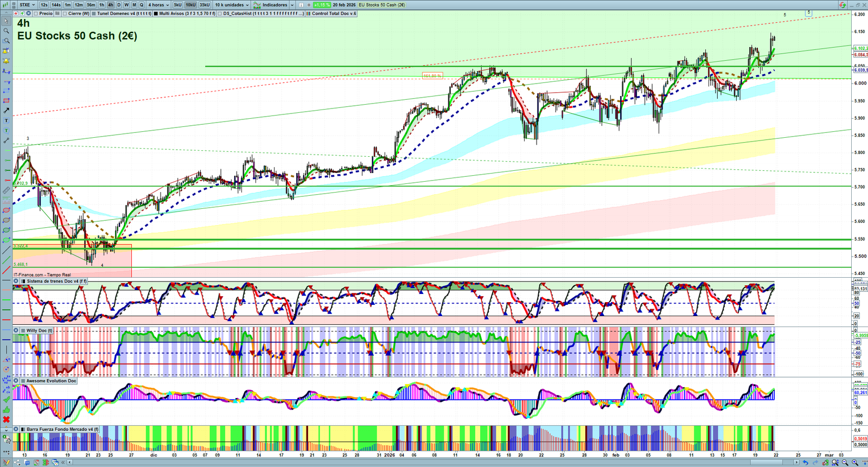Viewport: 868px width, 467px height.
Task: Select the ruler measuring tool
Action: 6,190
